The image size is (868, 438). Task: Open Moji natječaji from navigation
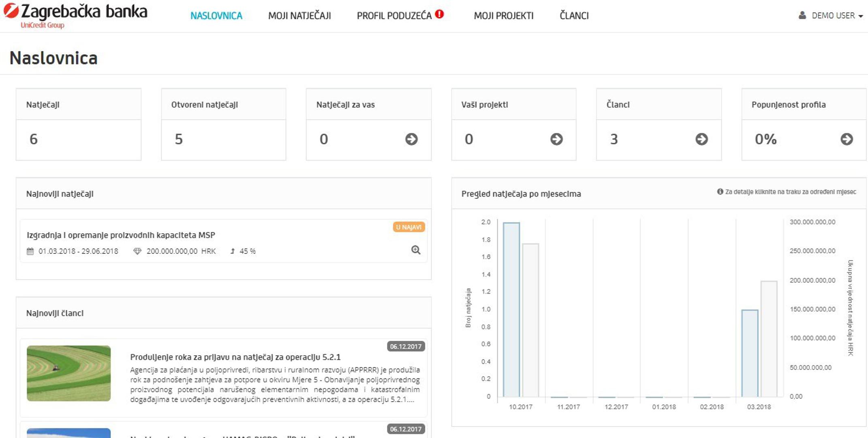tap(299, 16)
